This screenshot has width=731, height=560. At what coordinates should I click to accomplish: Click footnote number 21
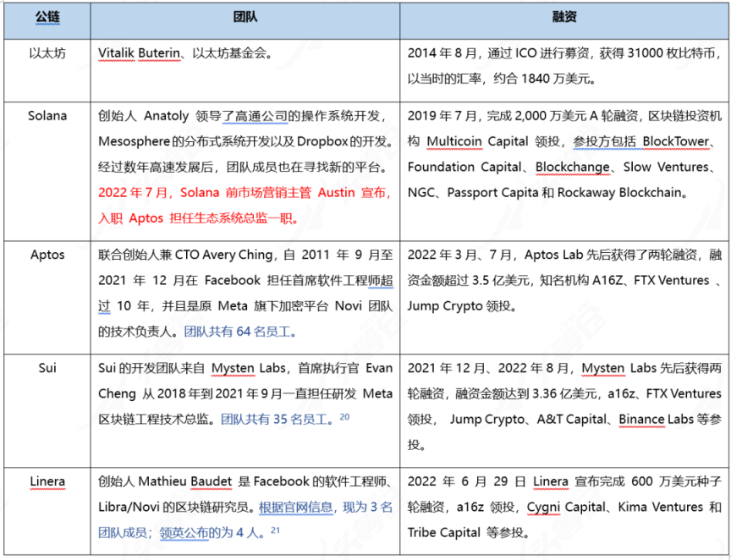click(x=276, y=530)
